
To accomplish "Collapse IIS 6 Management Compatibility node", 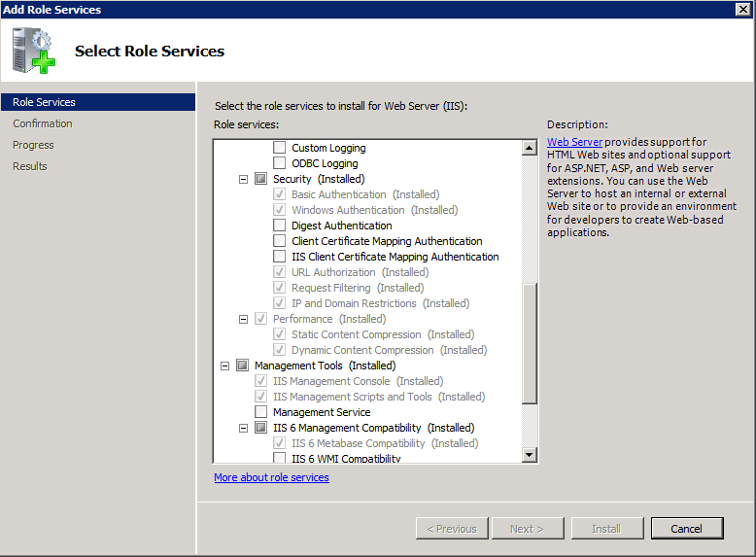I will [244, 428].
